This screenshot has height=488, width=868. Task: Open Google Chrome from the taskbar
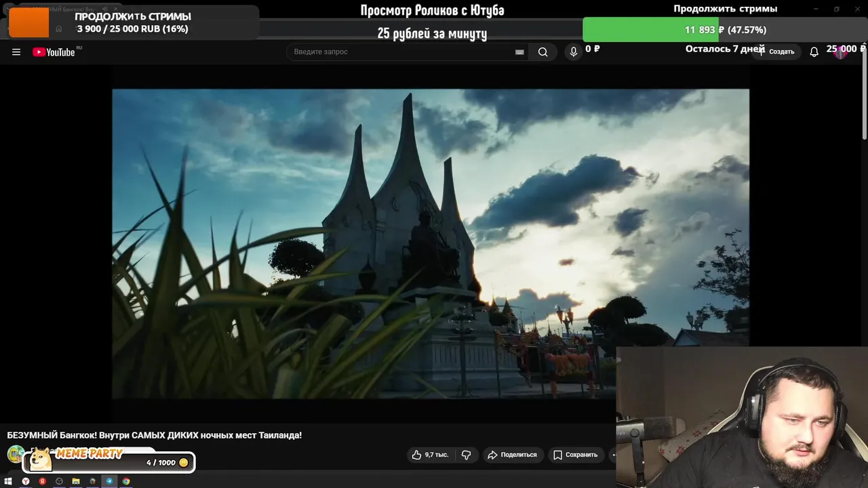point(126,481)
